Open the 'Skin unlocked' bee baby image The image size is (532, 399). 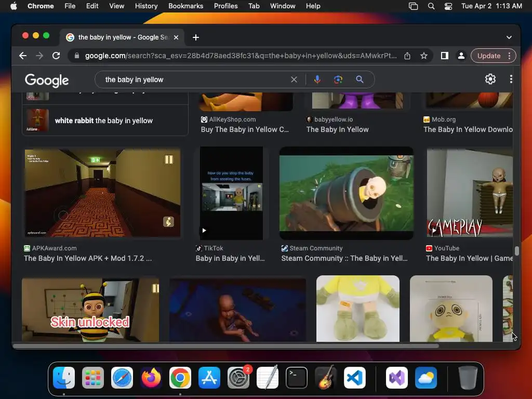[90, 310]
